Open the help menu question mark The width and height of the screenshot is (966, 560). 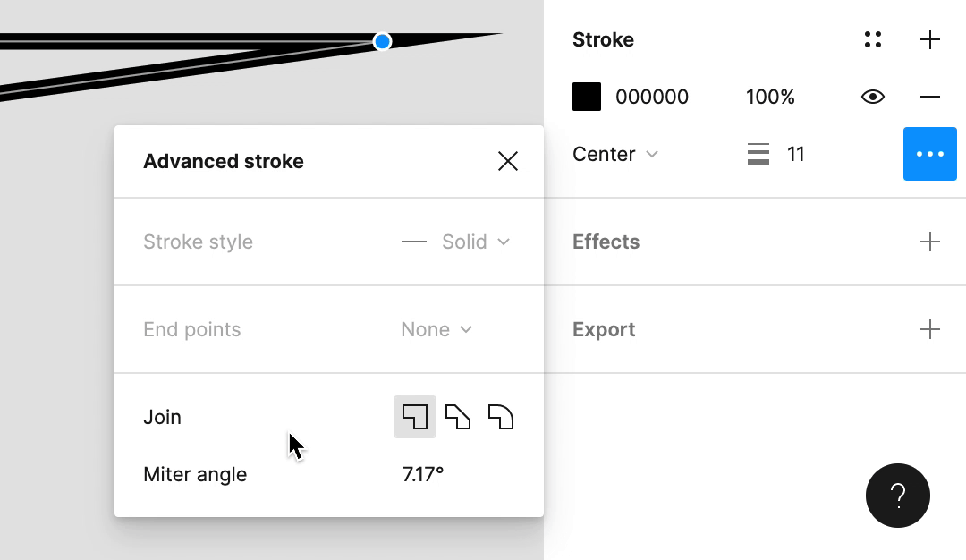coord(898,495)
